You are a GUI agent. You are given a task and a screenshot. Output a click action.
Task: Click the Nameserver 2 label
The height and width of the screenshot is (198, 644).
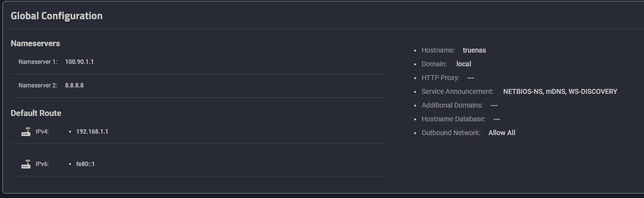[x=38, y=85]
